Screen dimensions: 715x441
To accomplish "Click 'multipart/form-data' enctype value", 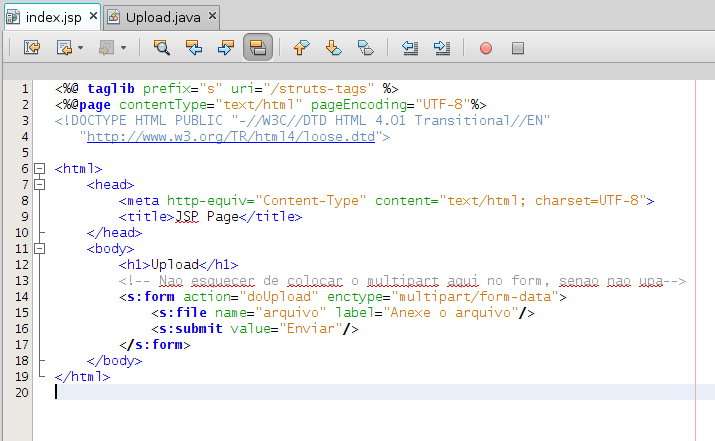I will [475, 297].
